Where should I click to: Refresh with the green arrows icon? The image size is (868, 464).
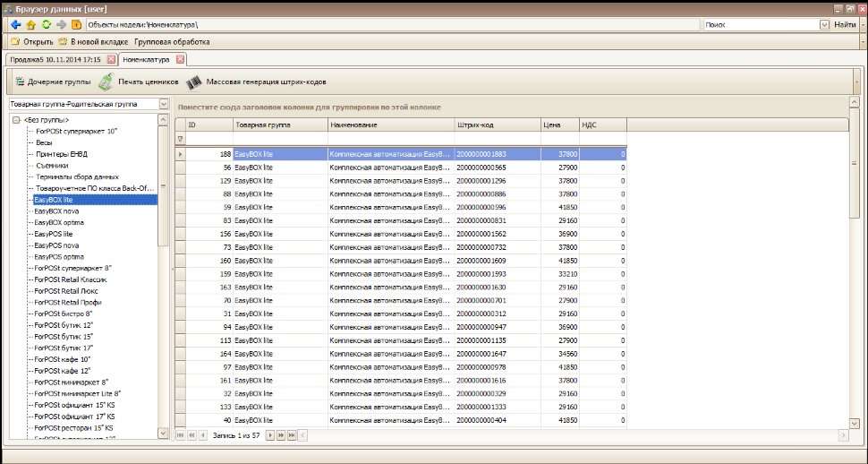(x=47, y=25)
